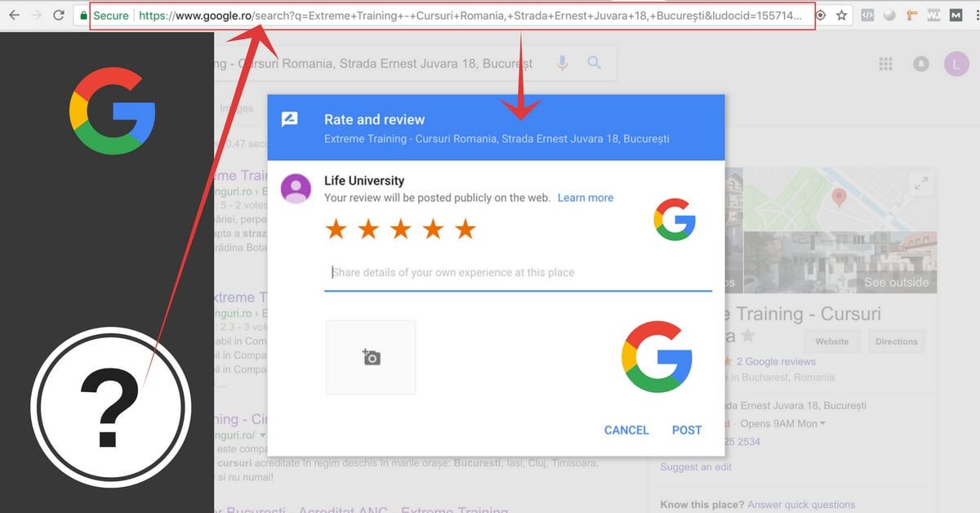Give a one-star rating
This screenshot has height=513, width=980.
pos(336,229)
